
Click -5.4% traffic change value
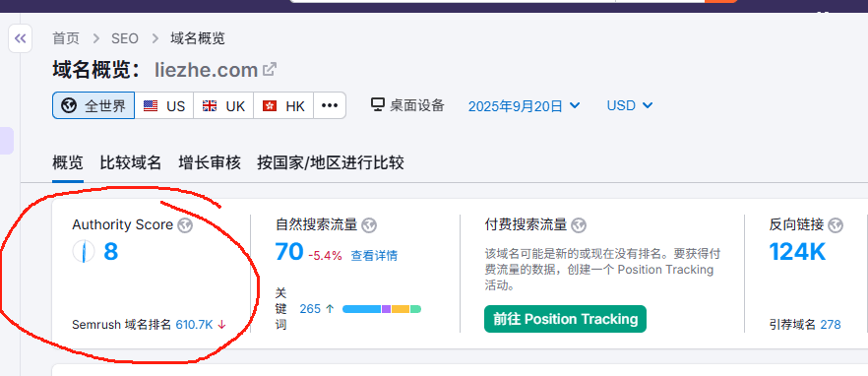click(x=325, y=256)
